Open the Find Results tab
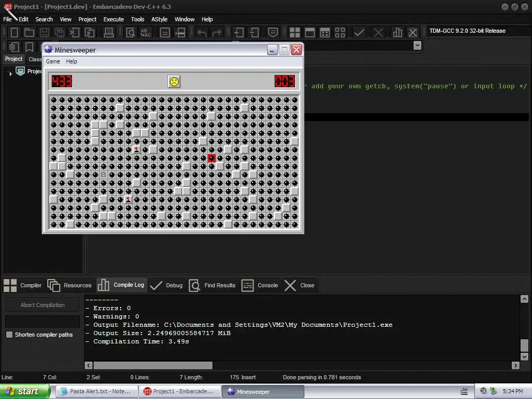 [212, 285]
